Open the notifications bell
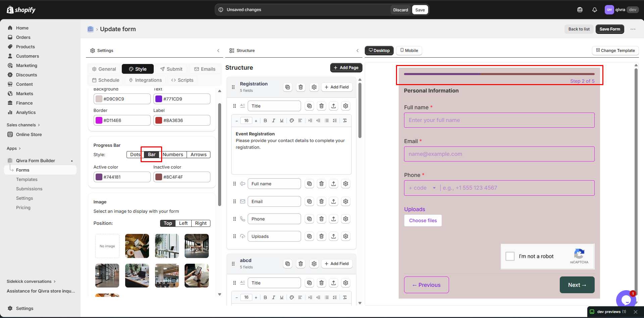Viewport: 644px width, 318px height. coord(595,10)
